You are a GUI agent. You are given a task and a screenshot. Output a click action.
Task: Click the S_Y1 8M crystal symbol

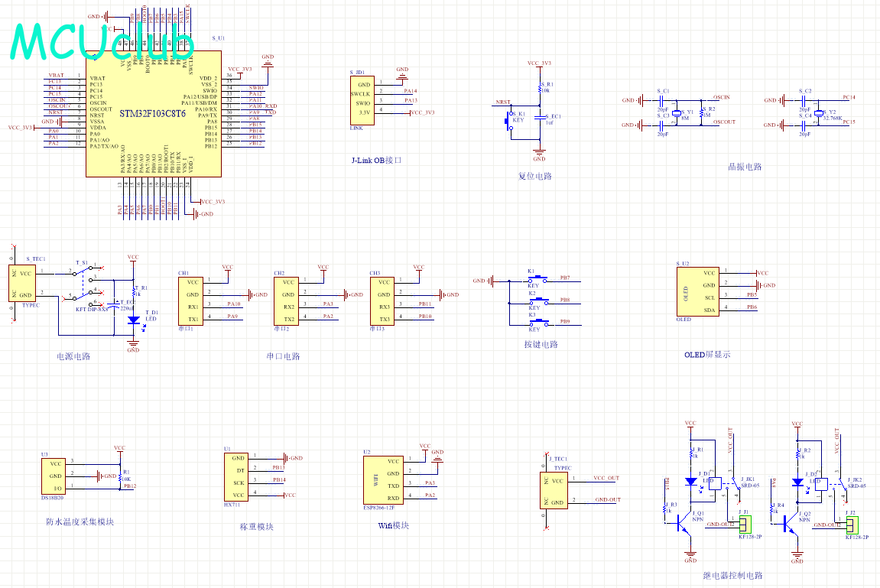pyautogui.click(x=677, y=112)
